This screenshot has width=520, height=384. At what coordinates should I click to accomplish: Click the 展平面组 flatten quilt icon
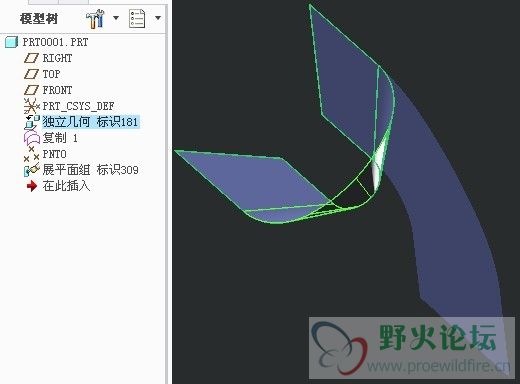coord(32,170)
